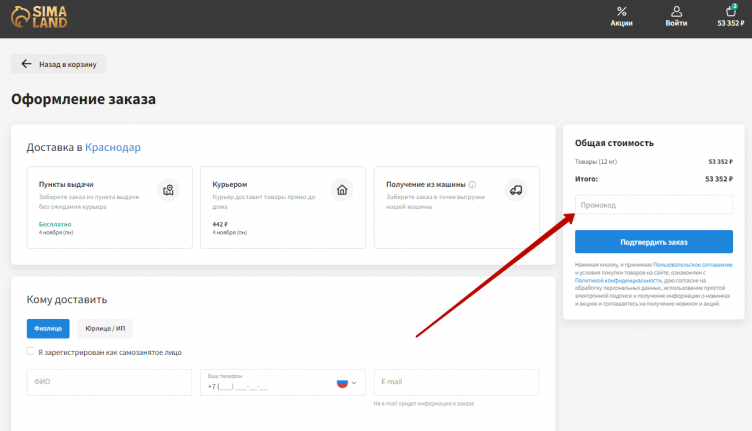This screenshot has height=431, width=752.
Task: Click the Промокод input field
Action: [x=654, y=205]
